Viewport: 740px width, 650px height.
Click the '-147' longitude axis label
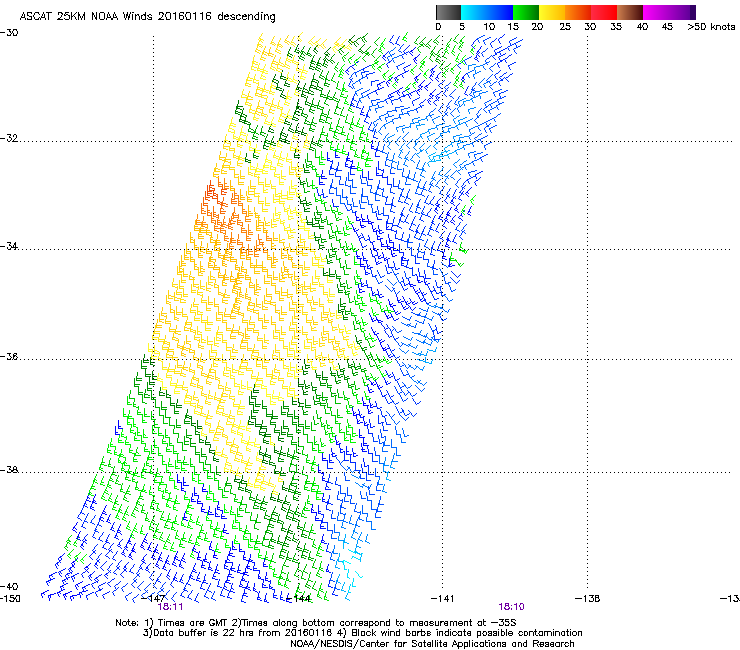point(153,599)
